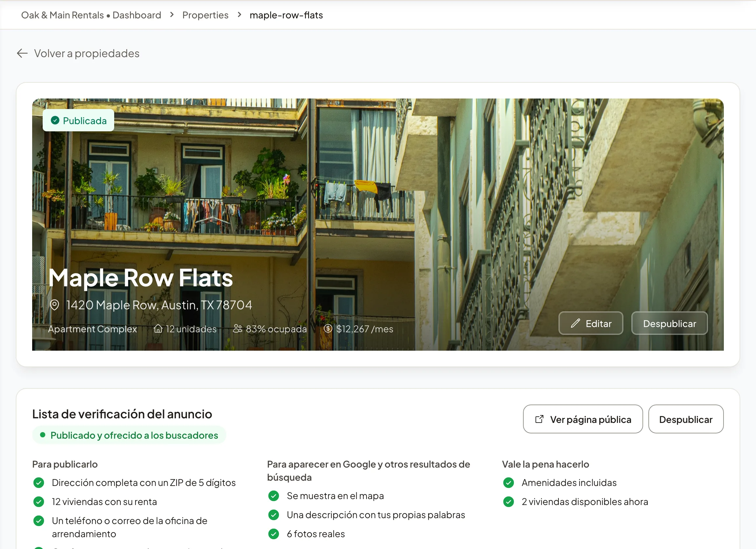This screenshot has height=549, width=756.
Task: Click check icon for Dirección completa con ZIP
Action: (x=39, y=483)
